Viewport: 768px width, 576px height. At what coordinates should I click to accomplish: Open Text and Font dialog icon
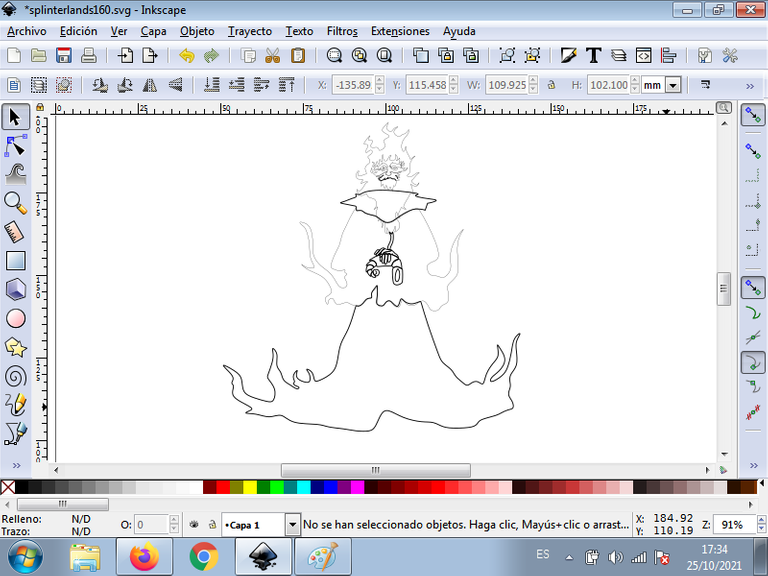pyautogui.click(x=594, y=55)
